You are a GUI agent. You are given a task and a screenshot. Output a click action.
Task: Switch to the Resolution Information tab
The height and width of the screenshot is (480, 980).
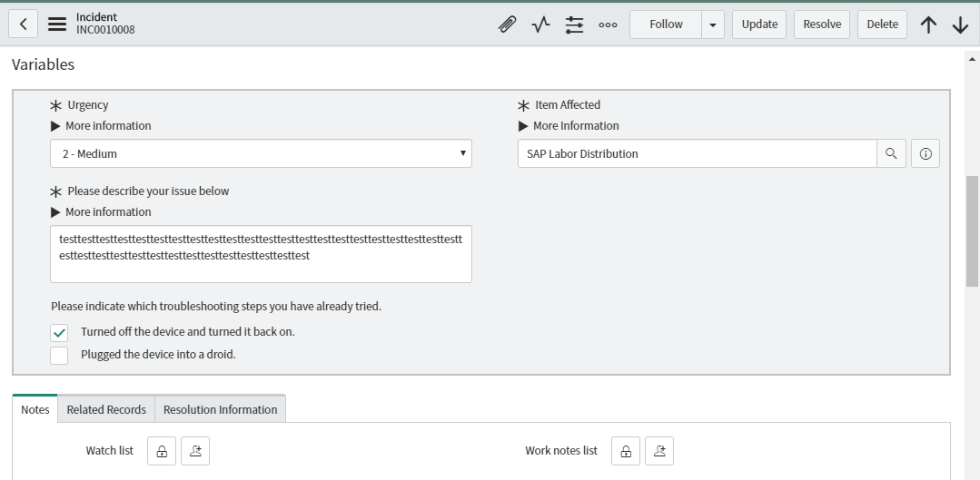point(220,409)
